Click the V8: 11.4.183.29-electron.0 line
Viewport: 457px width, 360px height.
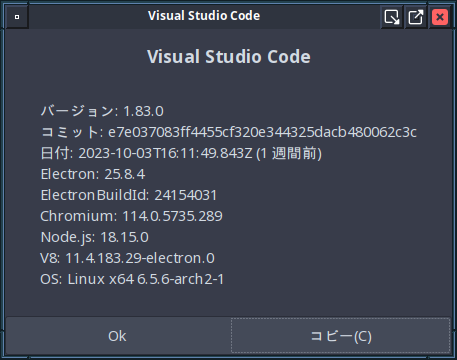pos(127,258)
